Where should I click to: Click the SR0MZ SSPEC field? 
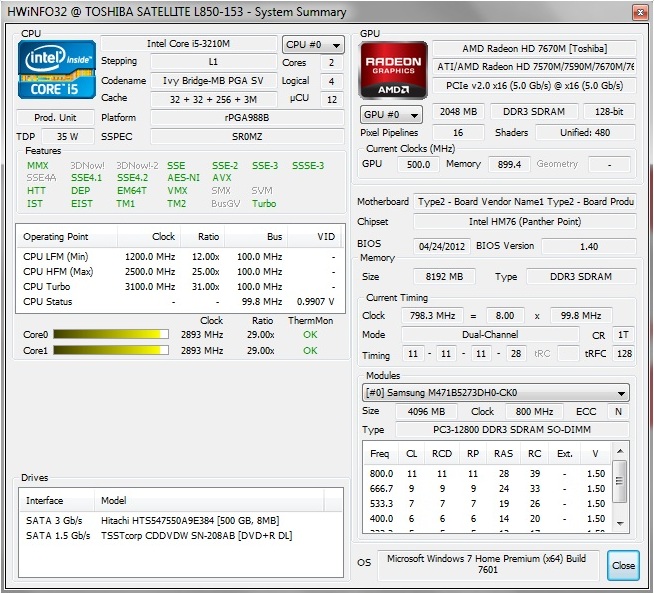pos(247,136)
